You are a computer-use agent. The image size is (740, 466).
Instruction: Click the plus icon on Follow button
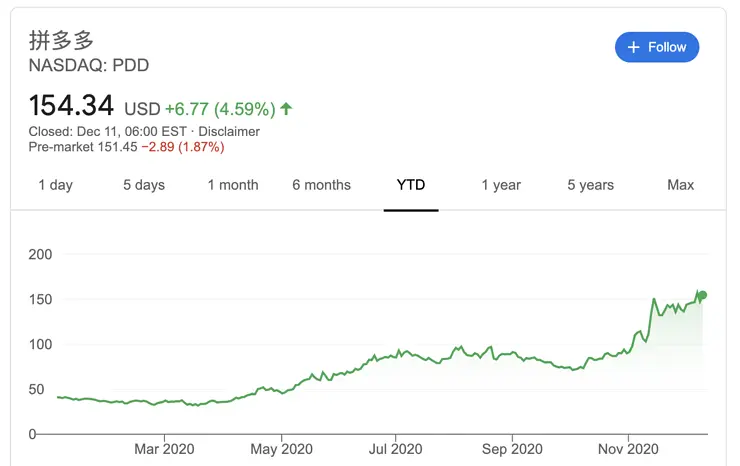tap(633, 47)
